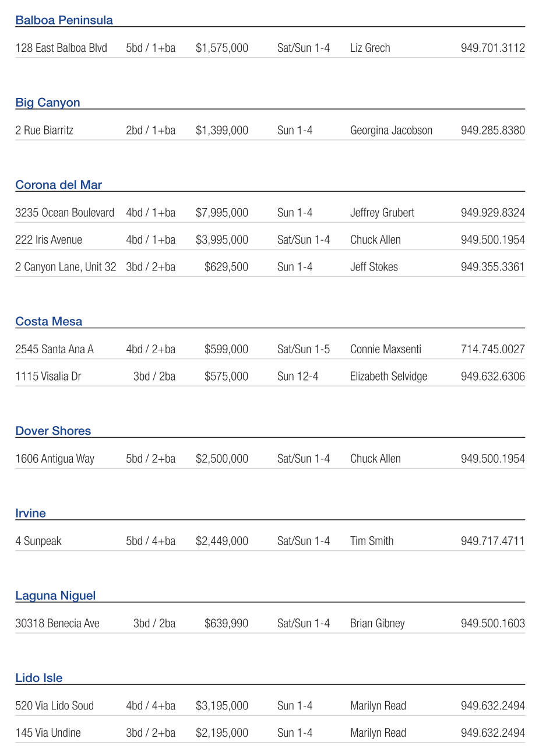Click the Lido Isle heading
The image size is (546, 756).
39,678
